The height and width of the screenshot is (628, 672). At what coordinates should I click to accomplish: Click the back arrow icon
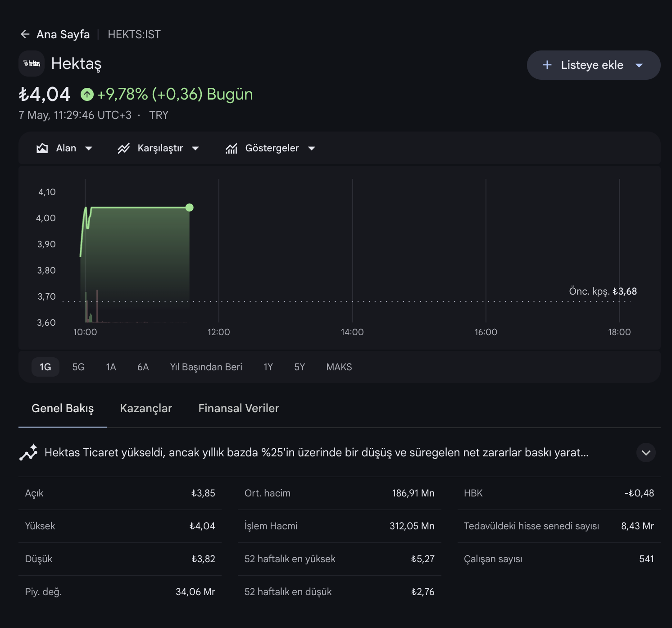click(25, 34)
